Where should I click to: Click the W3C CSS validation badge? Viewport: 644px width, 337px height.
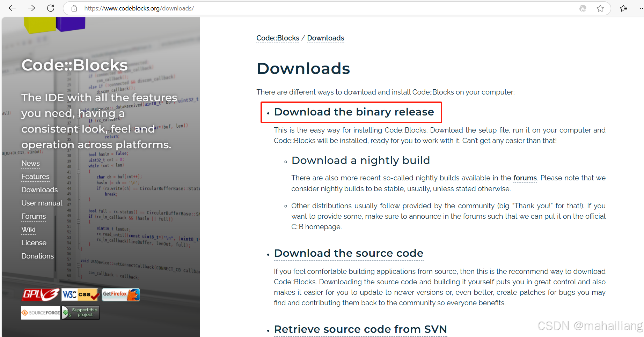[81, 295]
